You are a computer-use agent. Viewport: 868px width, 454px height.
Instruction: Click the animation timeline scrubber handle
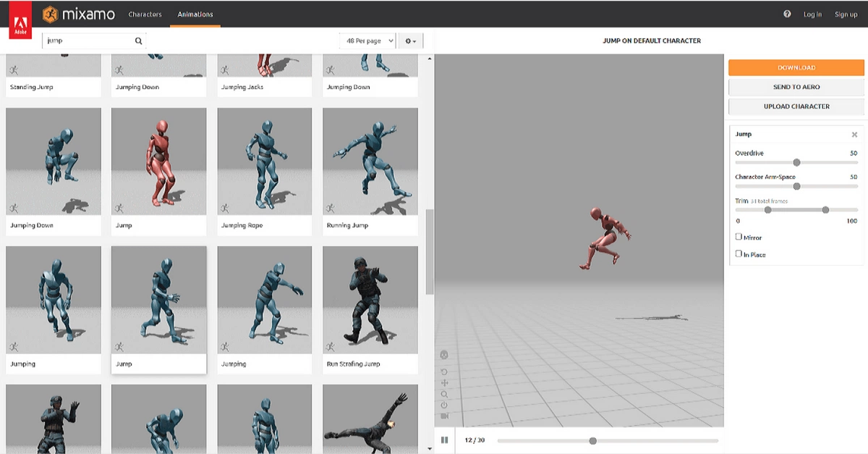click(593, 440)
